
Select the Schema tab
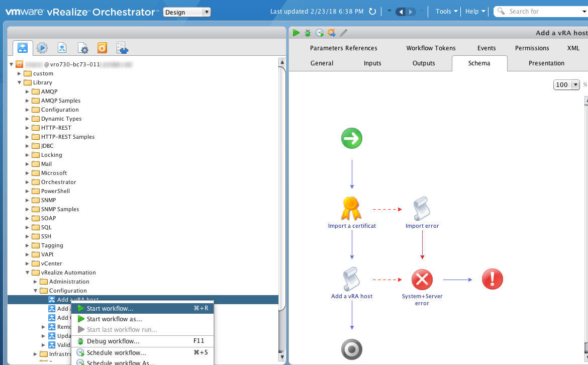tap(479, 63)
